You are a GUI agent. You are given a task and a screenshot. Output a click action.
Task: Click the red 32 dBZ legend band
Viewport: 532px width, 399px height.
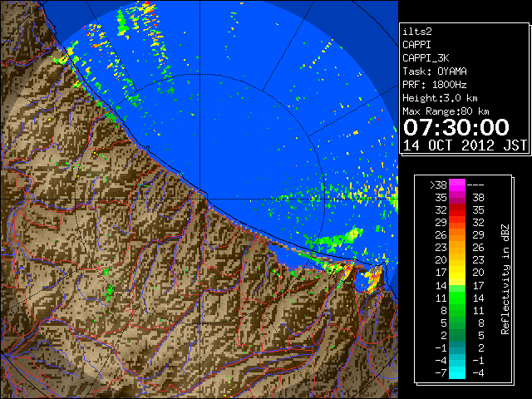pyautogui.click(x=457, y=210)
